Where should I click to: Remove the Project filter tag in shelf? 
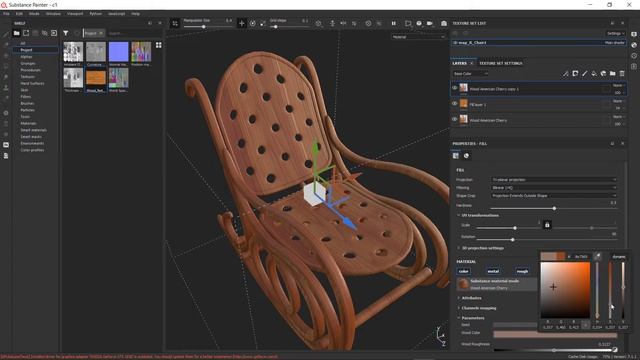(101, 33)
